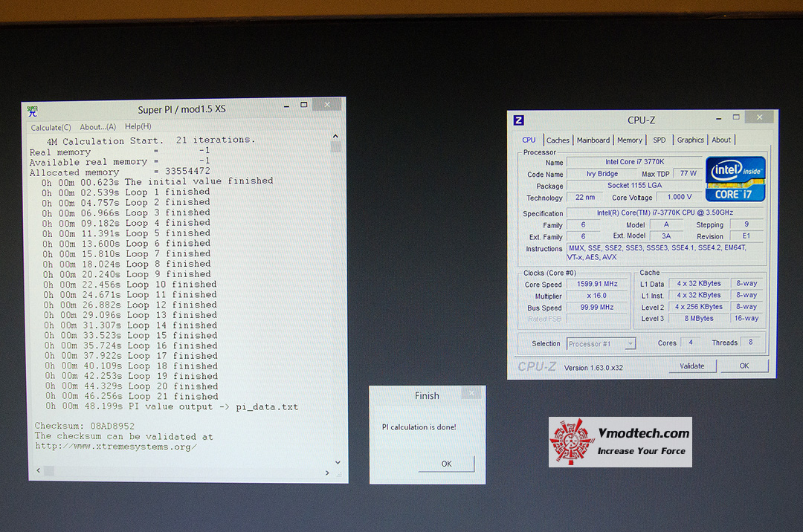Close the Finish dialog
Viewport: 803px width, 532px height.
pyautogui.click(x=471, y=393)
